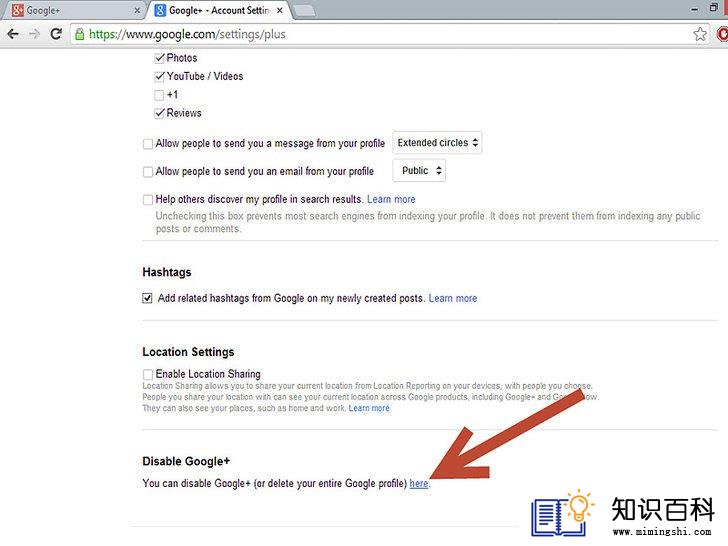Click the Hashtags section heading
Image resolution: width=728 pixels, height=546 pixels.
click(167, 272)
